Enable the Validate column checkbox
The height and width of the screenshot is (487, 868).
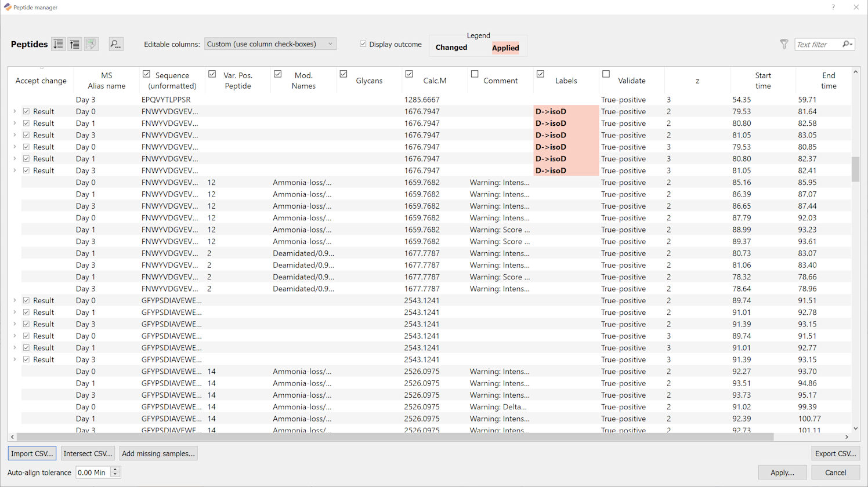[x=606, y=74]
